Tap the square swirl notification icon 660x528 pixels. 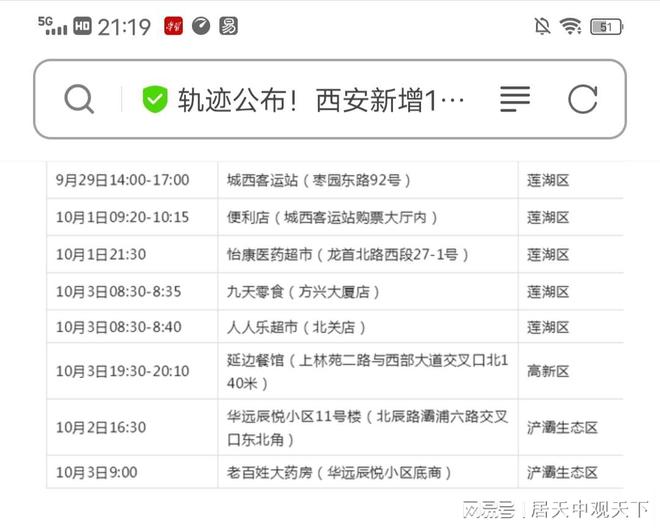(x=228, y=26)
